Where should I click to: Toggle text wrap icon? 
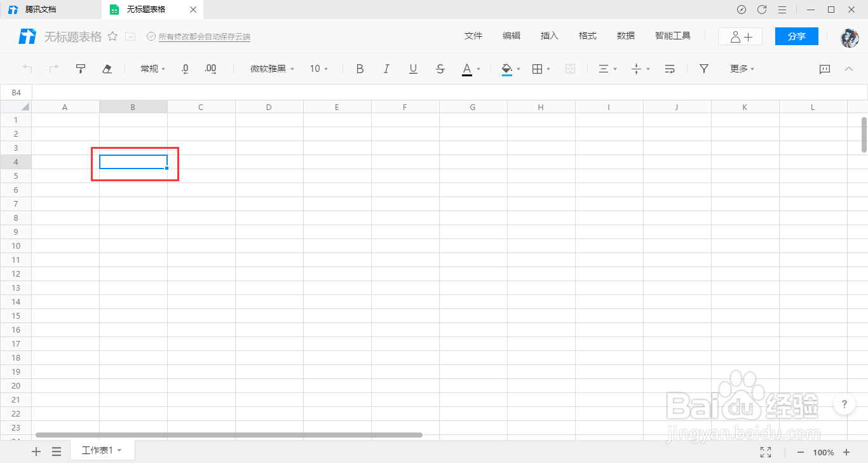(670, 69)
